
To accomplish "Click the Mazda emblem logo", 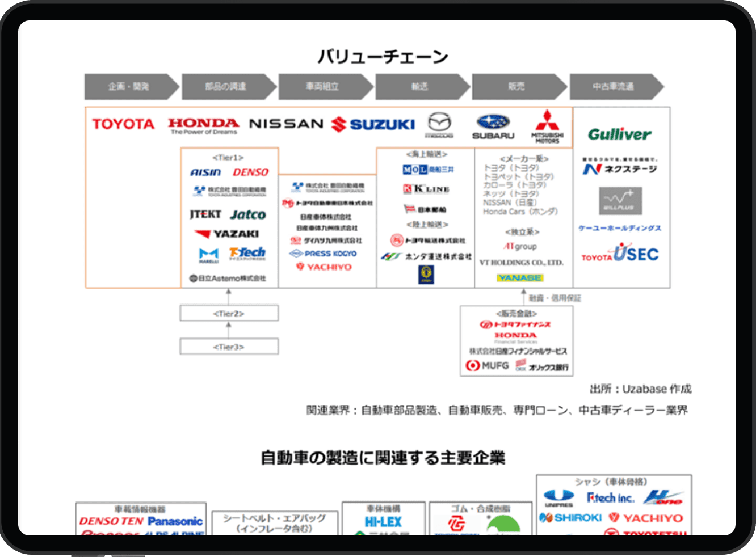I will (x=439, y=123).
